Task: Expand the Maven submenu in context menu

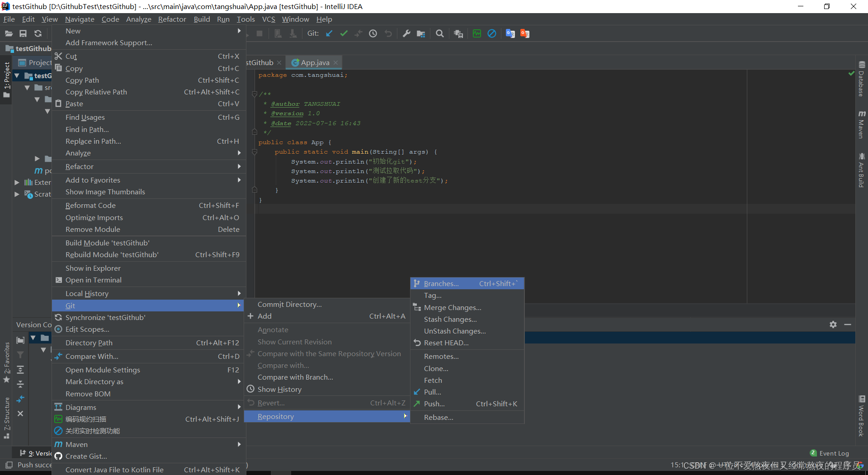Action: click(x=149, y=445)
